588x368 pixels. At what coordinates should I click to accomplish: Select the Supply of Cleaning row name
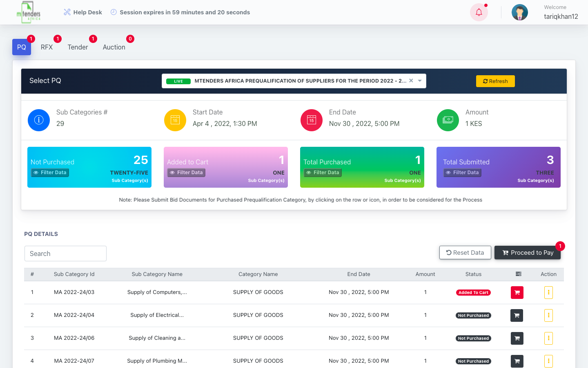click(157, 338)
